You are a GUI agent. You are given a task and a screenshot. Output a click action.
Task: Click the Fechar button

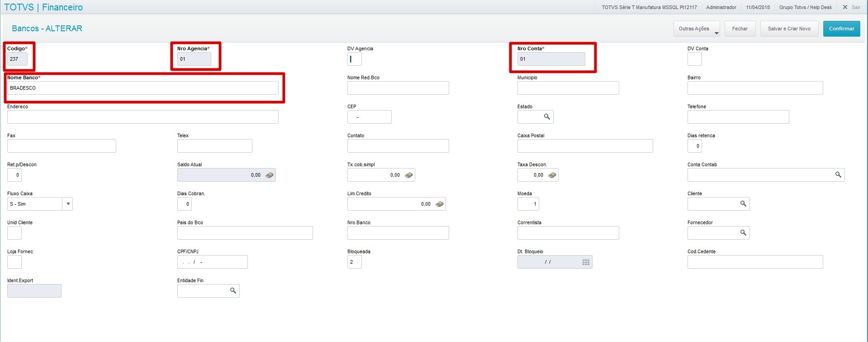click(740, 29)
